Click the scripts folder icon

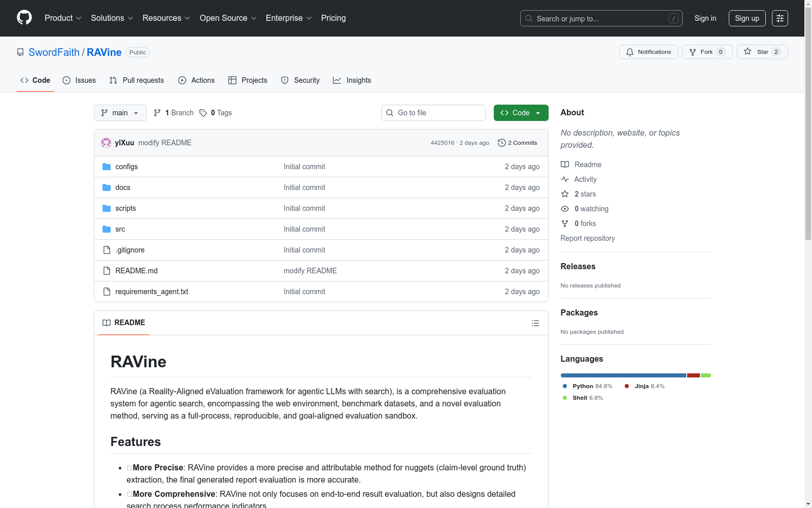click(x=107, y=208)
